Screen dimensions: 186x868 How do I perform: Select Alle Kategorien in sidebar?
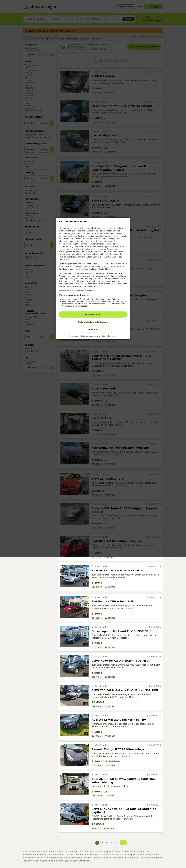pyautogui.click(x=31, y=48)
